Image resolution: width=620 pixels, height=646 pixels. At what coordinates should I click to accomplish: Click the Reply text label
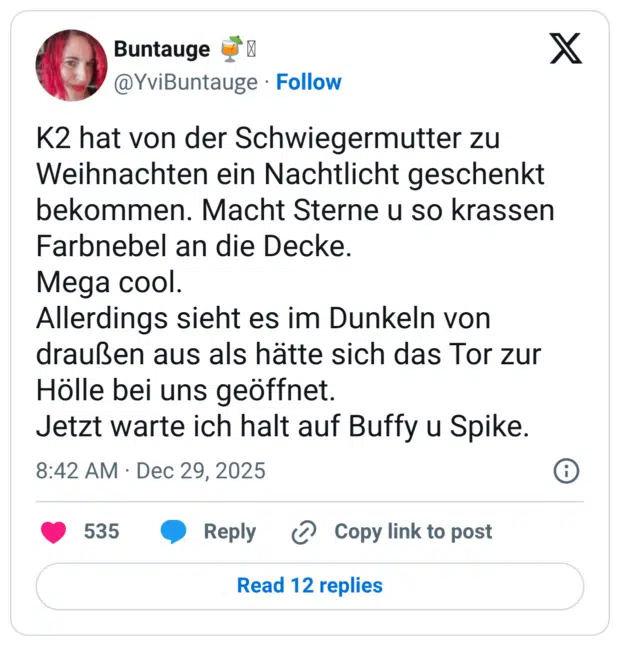point(229,532)
